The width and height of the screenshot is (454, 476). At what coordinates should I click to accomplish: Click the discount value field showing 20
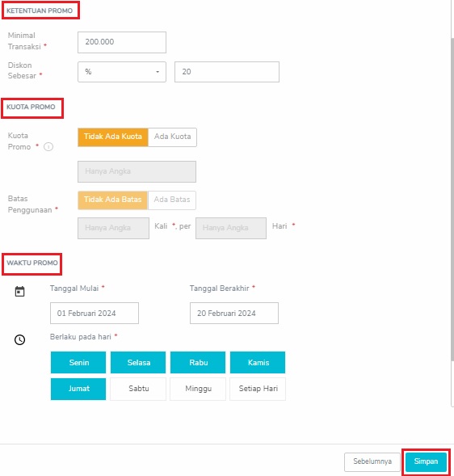click(x=227, y=72)
